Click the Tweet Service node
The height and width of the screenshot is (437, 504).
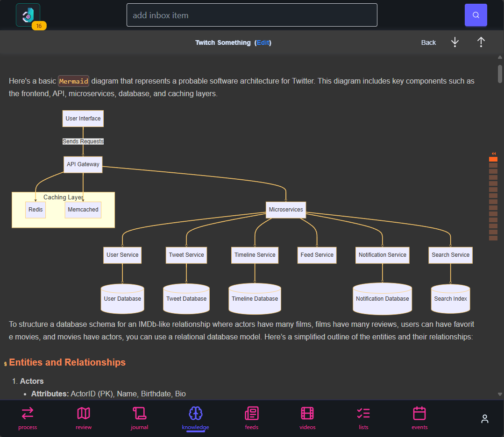click(186, 255)
